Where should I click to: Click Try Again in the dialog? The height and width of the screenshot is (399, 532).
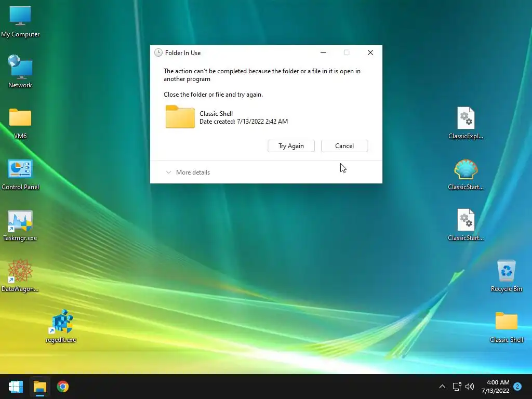291,146
